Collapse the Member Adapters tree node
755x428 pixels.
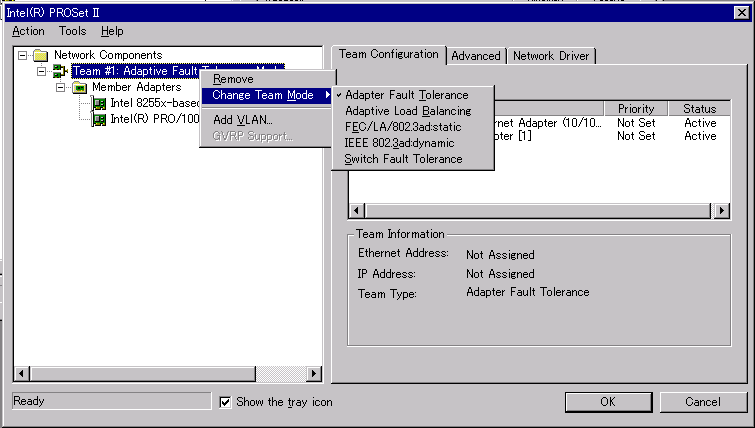click(x=61, y=87)
